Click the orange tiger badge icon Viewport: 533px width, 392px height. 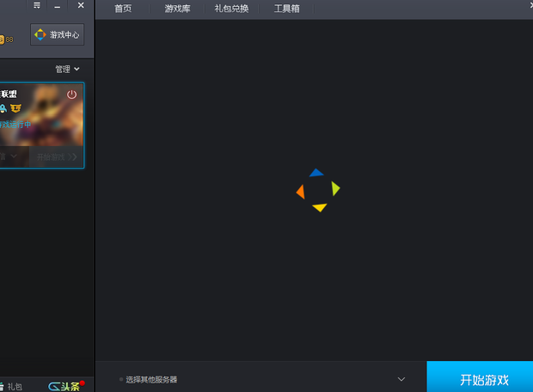tap(15, 108)
